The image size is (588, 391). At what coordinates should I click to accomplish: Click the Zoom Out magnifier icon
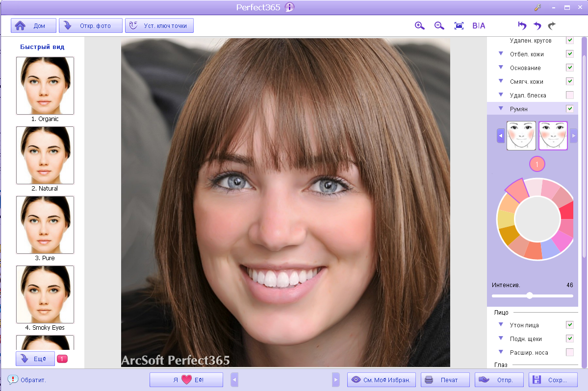[x=439, y=26]
